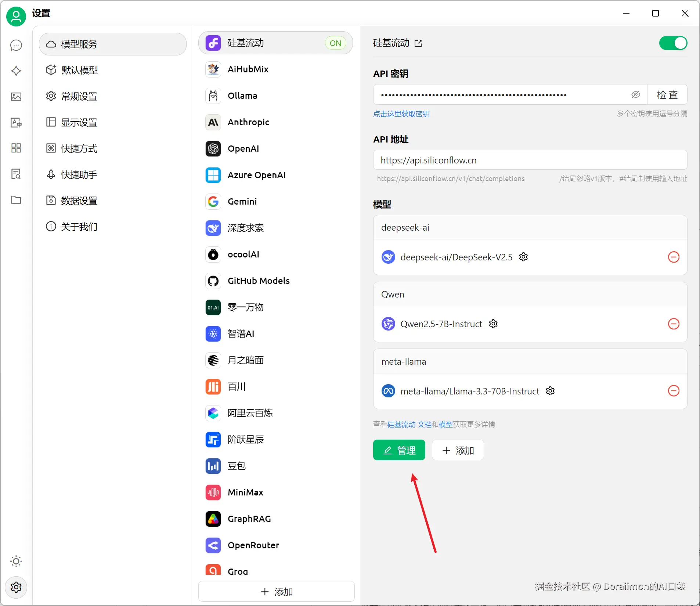The image size is (700, 606).
Task: Click 添加 next to the 管理 button
Action: tap(458, 450)
